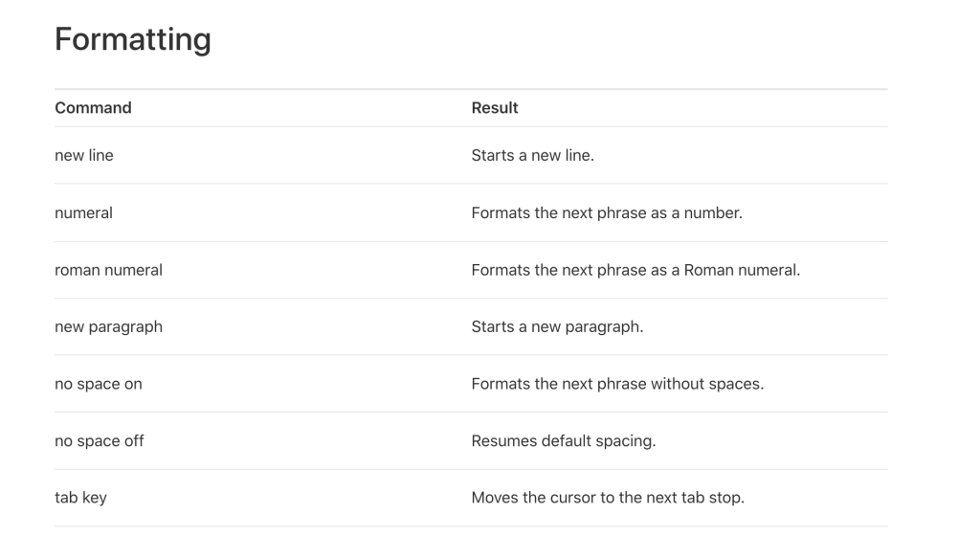Select the 'no space on' command
This screenshot has height=558, width=980.
[99, 384]
